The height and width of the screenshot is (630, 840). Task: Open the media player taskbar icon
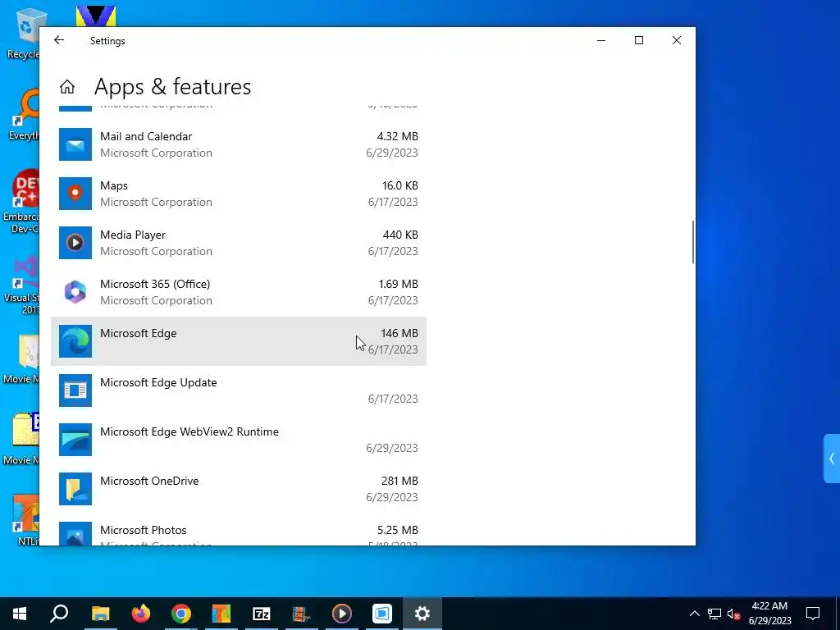pyautogui.click(x=342, y=614)
